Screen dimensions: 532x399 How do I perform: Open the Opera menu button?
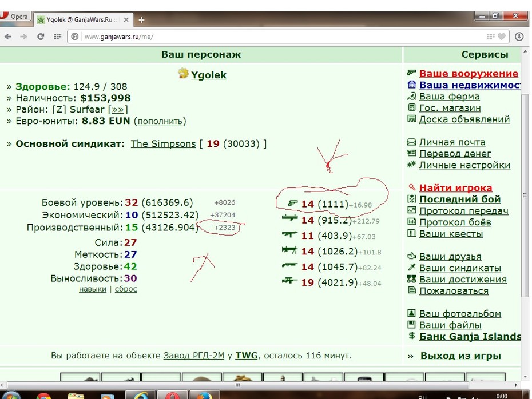15,16
